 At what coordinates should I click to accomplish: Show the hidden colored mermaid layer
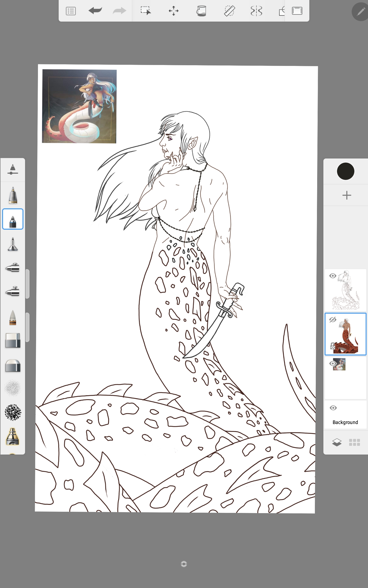(x=333, y=319)
